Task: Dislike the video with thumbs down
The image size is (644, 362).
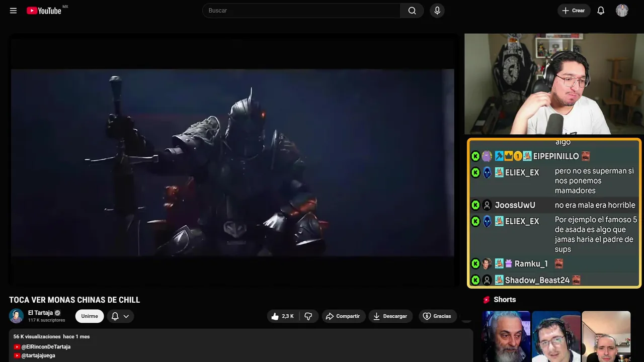Action: (x=308, y=316)
